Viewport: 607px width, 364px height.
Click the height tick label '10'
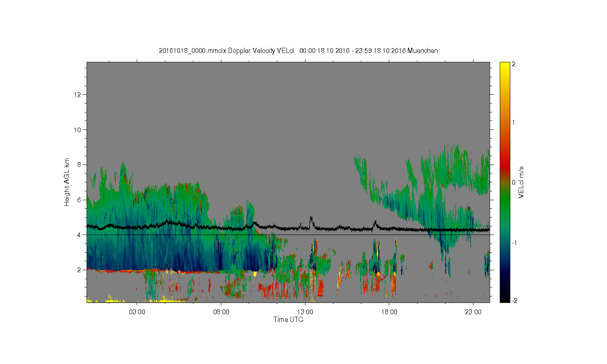(x=78, y=130)
